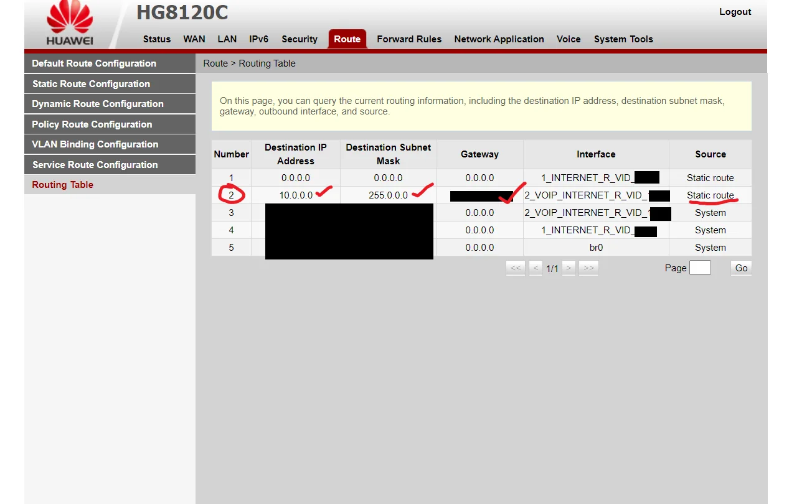The width and height of the screenshot is (812, 504).
Task: Open the LAN tab
Action: click(x=227, y=39)
